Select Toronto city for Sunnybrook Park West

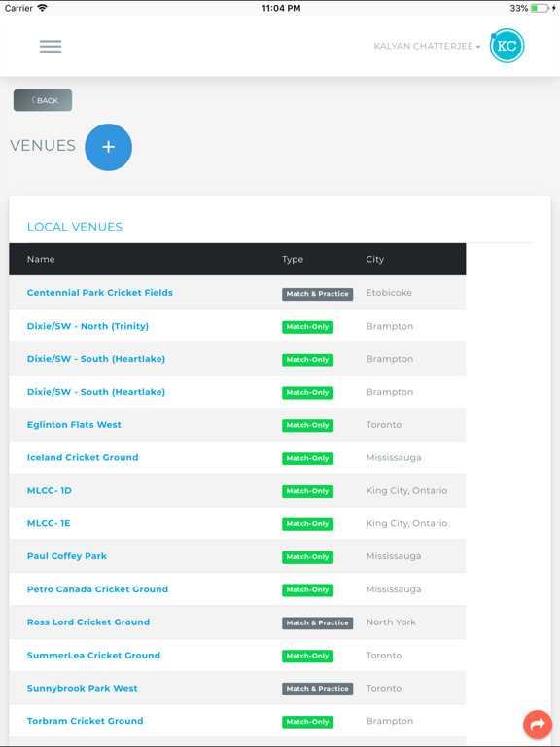(x=384, y=688)
